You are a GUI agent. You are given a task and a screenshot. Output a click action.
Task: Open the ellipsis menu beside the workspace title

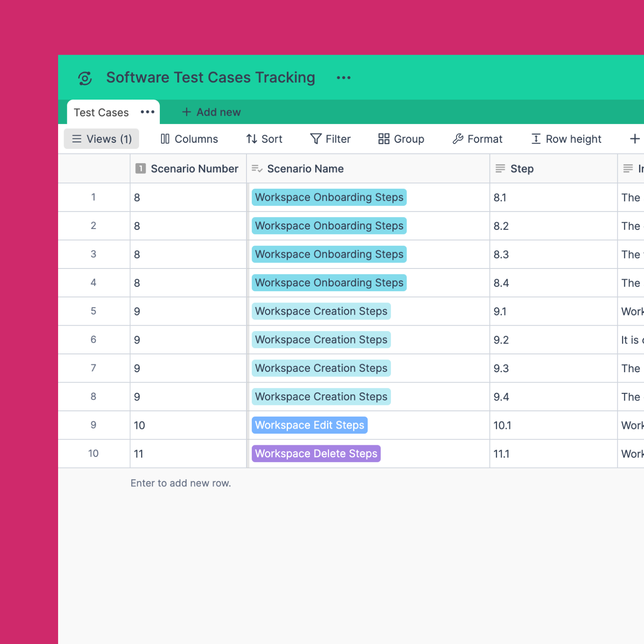click(343, 78)
